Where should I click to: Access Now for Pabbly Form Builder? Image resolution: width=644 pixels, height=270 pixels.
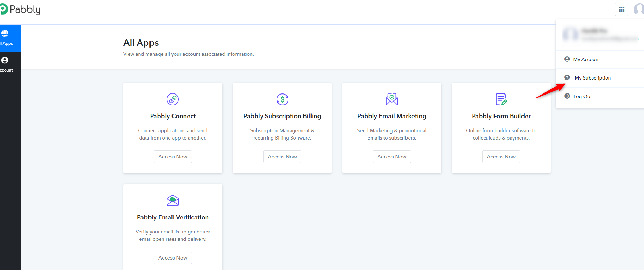tap(501, 157)
